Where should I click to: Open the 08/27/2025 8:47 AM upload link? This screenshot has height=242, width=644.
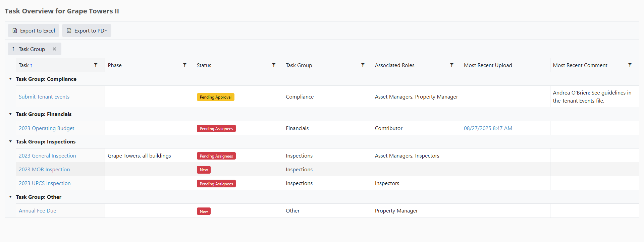pos(488,128)
